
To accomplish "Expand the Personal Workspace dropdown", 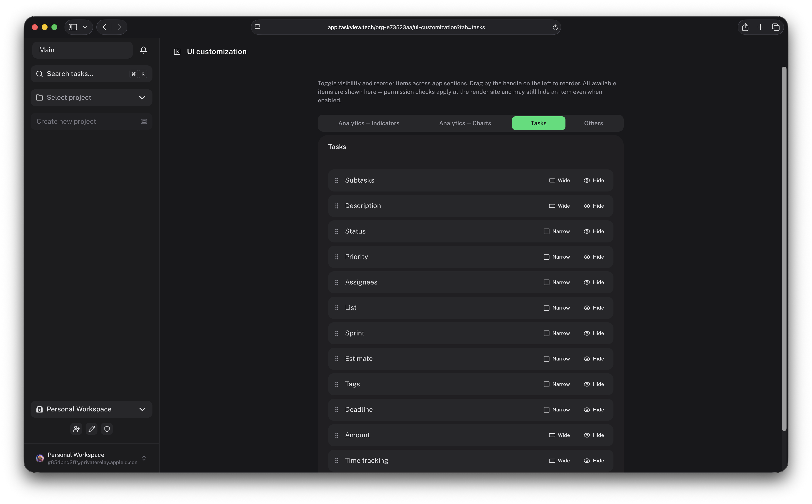I will (91, 409).
